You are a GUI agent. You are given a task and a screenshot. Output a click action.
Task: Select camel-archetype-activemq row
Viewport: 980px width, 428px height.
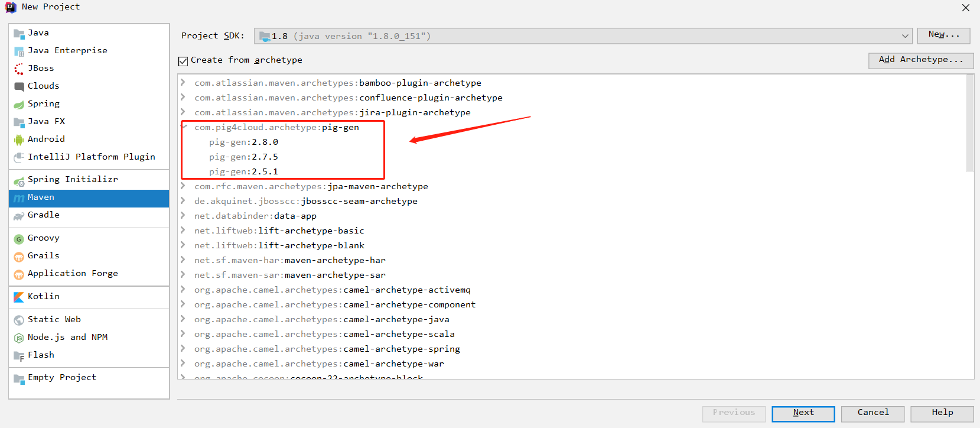(x=572, y=290)
